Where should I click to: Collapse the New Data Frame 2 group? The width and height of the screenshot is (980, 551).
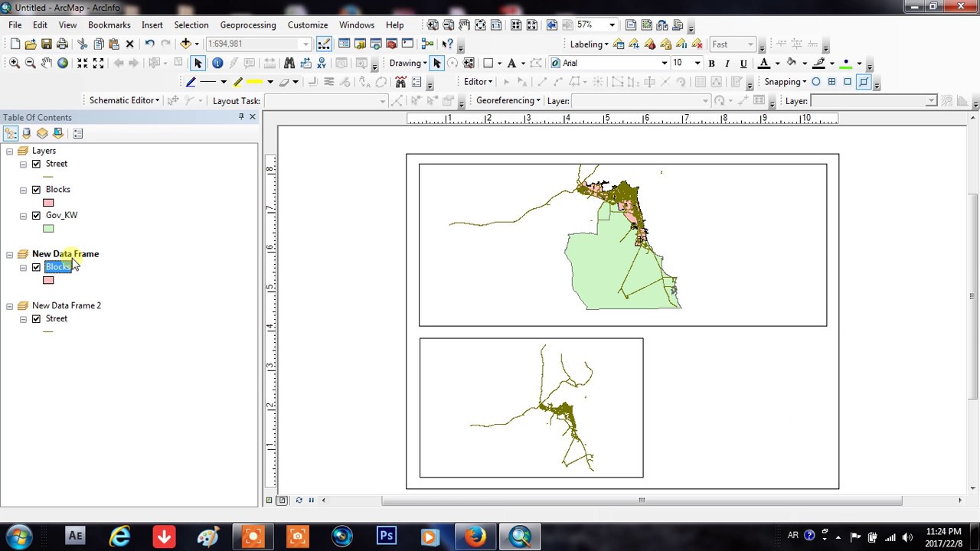coord(10,306)
